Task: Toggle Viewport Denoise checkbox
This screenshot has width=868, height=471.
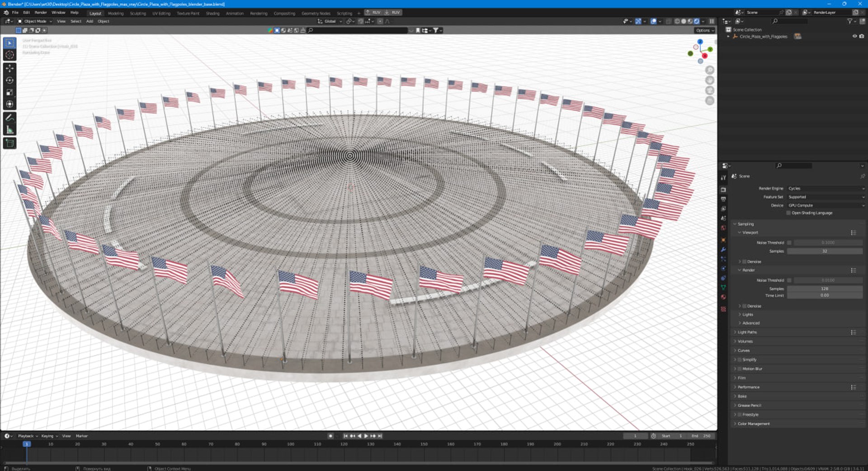Action: [x=744, y=262]
